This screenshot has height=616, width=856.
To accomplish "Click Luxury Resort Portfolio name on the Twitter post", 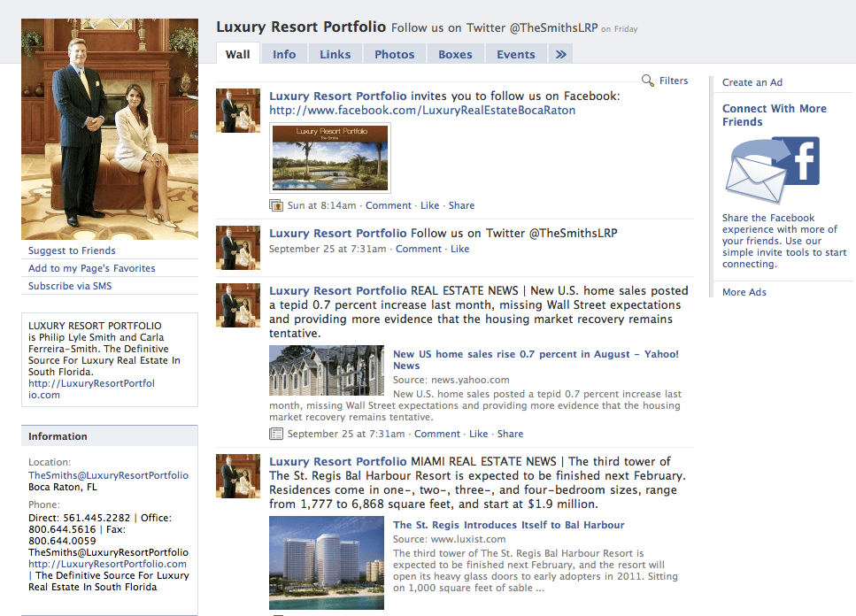I will click(x=338, y=233).
